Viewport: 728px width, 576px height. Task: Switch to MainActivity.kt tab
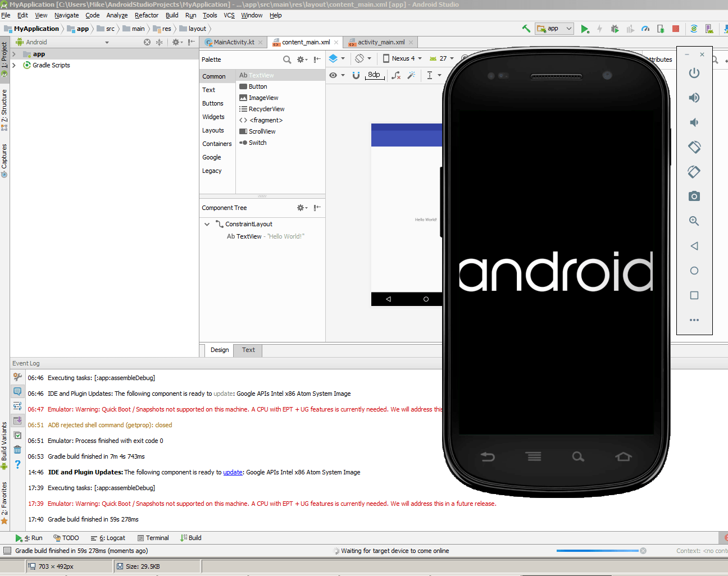pos(233,42)
